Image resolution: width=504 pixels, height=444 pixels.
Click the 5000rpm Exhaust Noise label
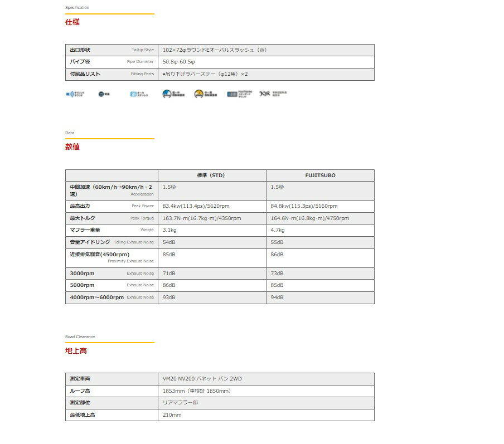pyautogui.click(x=112, y=285)
